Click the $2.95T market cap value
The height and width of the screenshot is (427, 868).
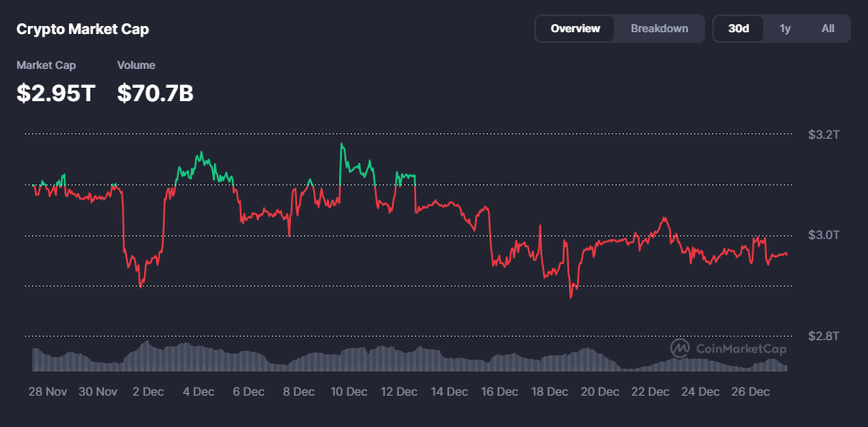pyautogui.click(x=55, y=92)
